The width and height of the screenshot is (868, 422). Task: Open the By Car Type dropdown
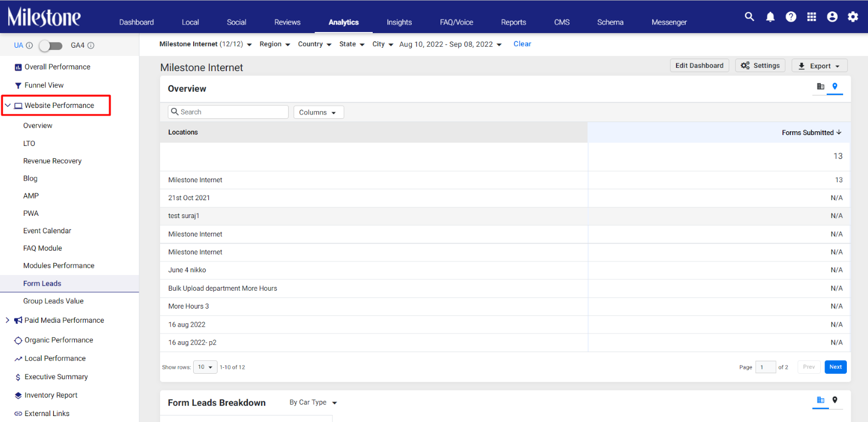313,402
